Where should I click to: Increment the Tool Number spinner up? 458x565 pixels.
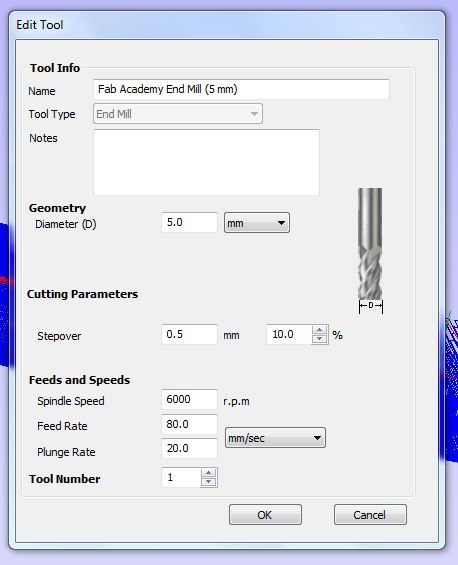coord(209,473)
